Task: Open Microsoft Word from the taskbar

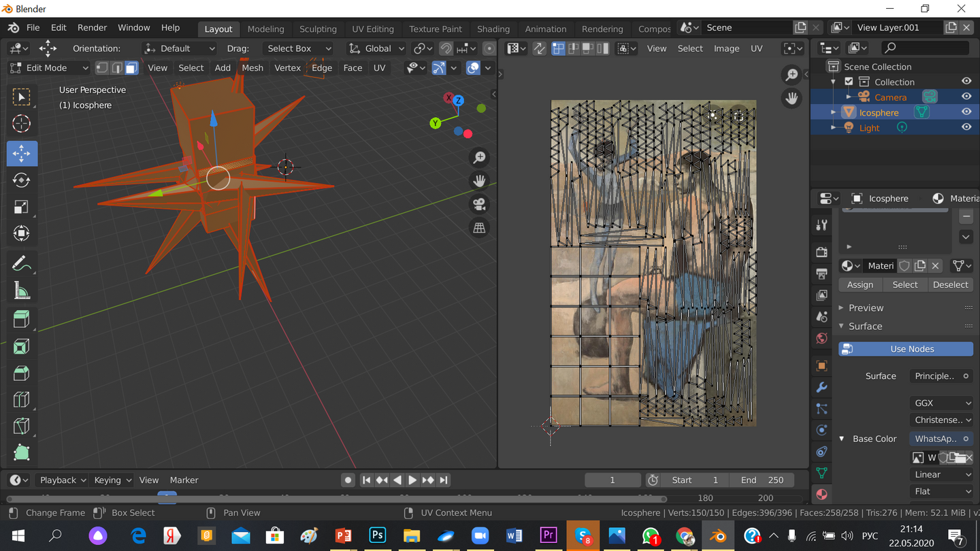Action: pyautogui.click(x=514, y=535)
